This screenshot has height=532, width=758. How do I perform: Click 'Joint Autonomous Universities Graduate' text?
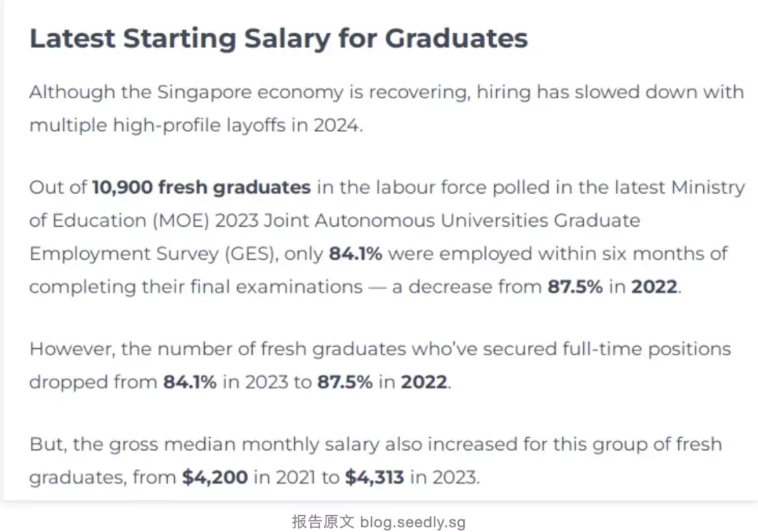(x=452, y=221)
